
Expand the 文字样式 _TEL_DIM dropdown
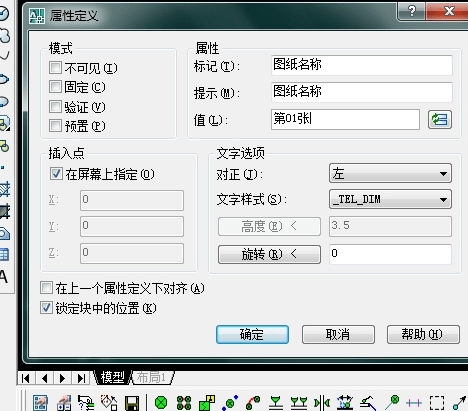pyautogui.click(x=390, y=199)
